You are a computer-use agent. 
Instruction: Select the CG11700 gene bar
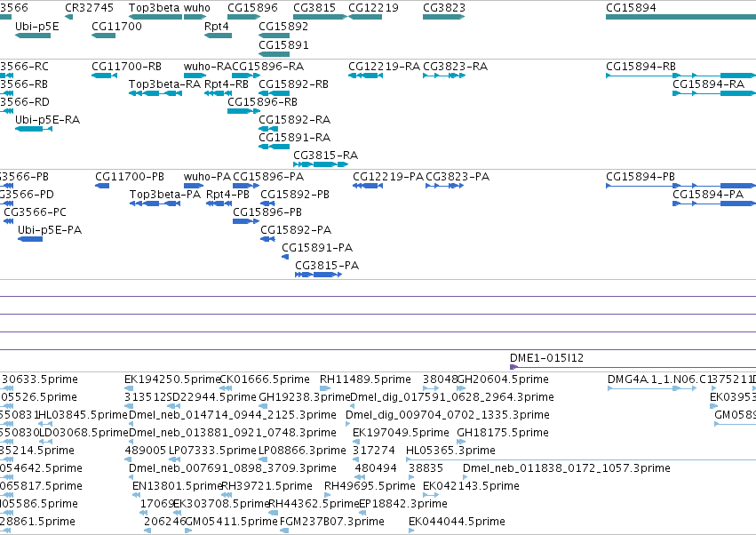click(x=103, y=36)
